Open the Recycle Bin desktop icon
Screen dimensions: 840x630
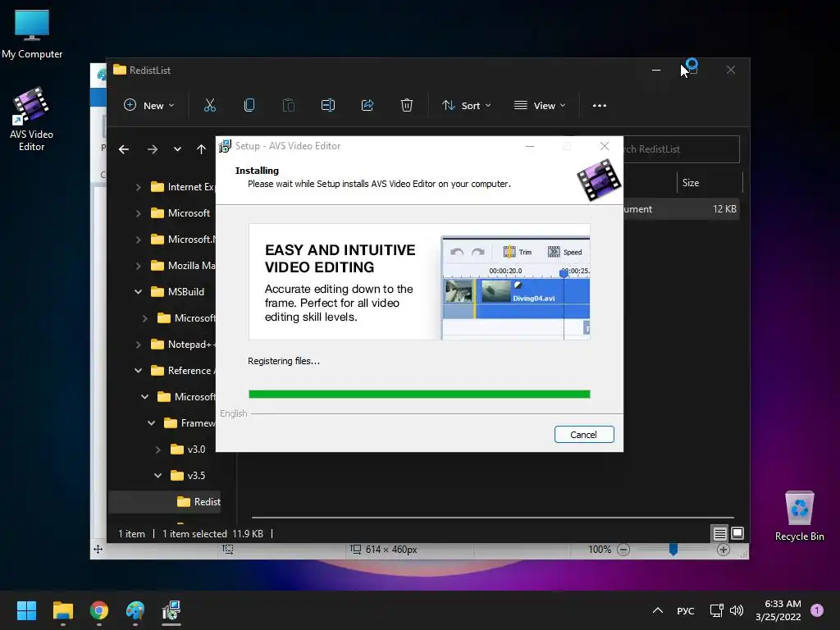[x=799, y=517]
